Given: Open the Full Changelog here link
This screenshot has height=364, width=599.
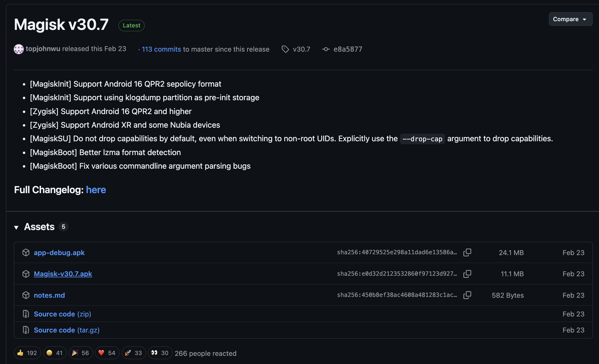Looking at the screenshot, I should (96, 190).
